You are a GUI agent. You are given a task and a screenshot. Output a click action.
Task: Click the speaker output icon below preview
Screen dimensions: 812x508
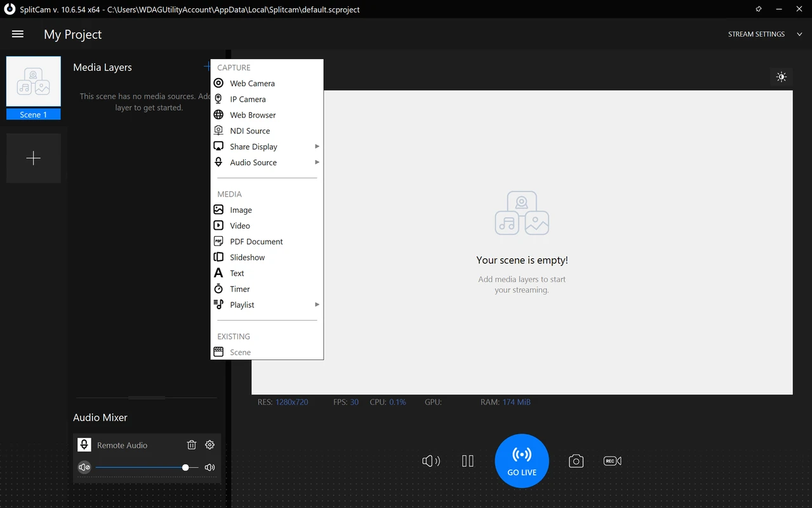tap(431, 461)
